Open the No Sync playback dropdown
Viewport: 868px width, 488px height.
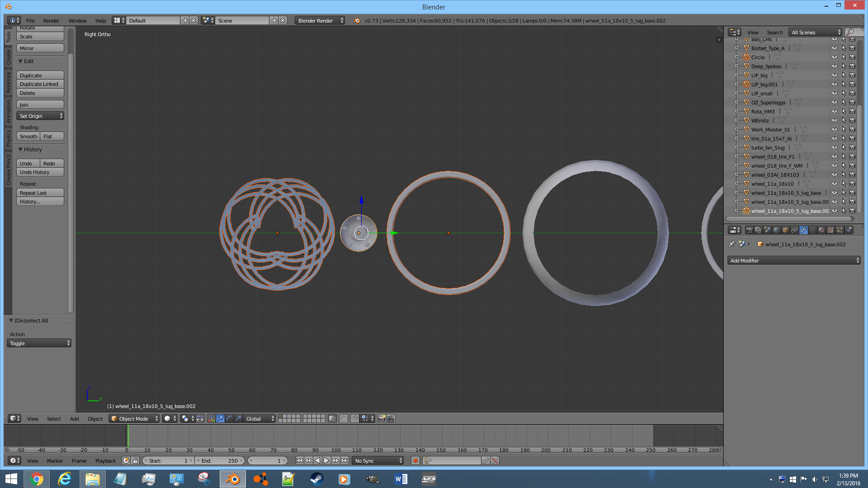click(x=378, y=460)
